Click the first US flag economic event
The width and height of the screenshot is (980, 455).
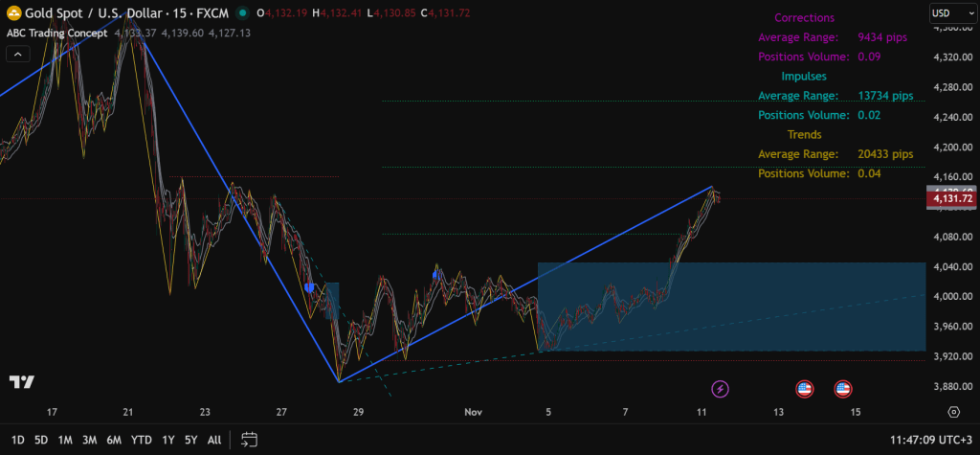pyautogui.click(x=804, y=388)
